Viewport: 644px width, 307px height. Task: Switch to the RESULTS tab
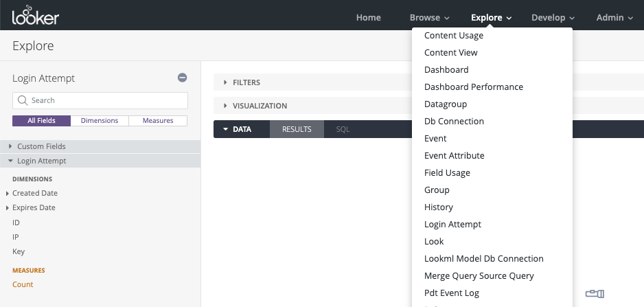297,129
